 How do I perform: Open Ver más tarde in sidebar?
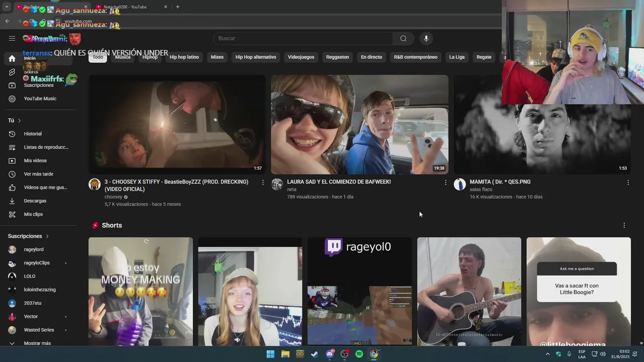[38, 174]
